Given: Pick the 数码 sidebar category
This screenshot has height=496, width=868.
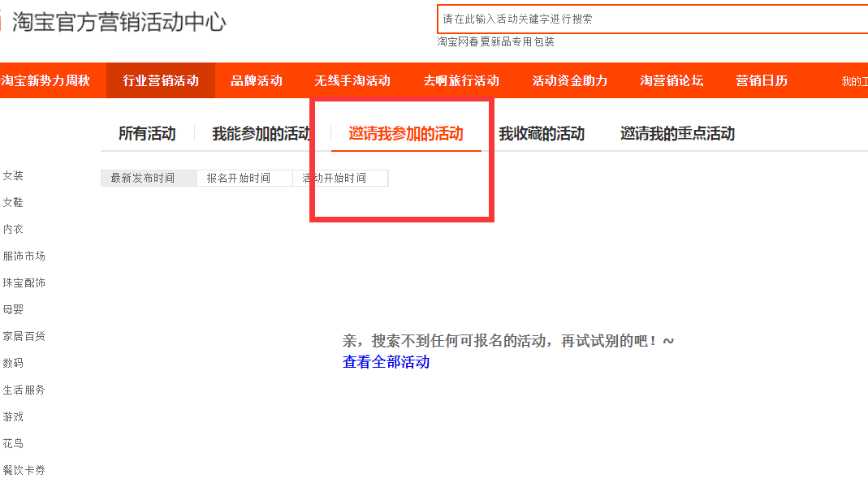Looking at the screenshot, I should [13, 363].
